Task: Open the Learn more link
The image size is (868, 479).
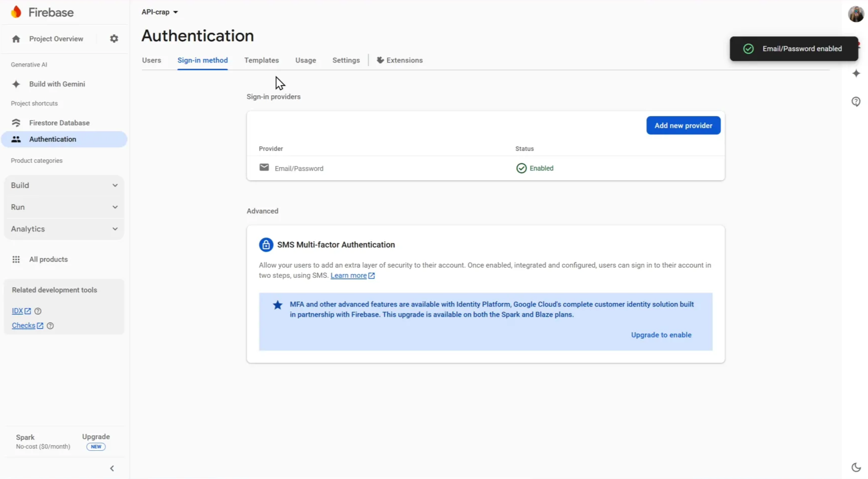Action: tap(352, 276)
